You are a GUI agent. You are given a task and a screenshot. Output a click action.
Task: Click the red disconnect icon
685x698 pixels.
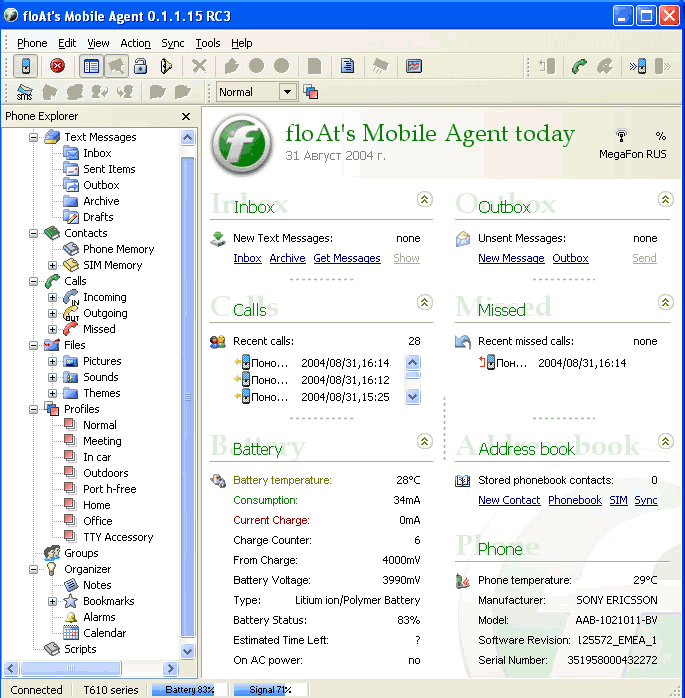(57, 66)
